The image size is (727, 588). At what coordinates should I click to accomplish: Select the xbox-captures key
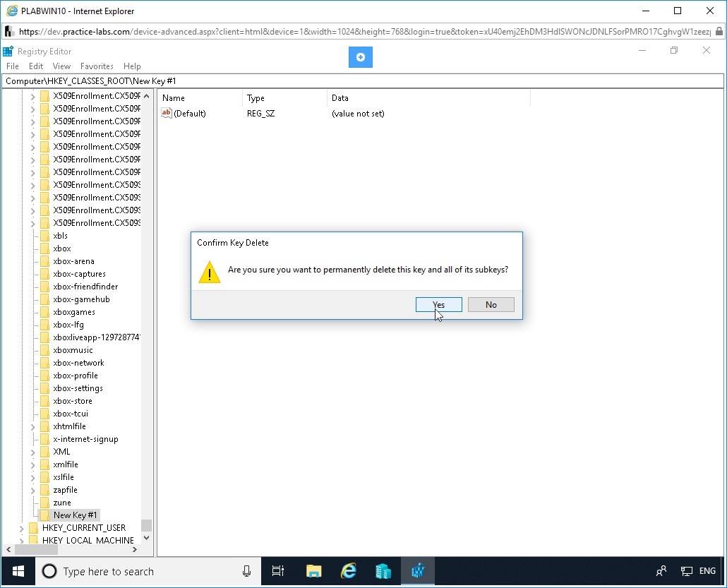79,274
